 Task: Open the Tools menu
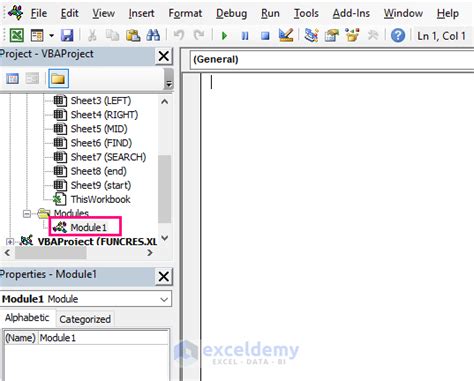(x=306, y=13)
